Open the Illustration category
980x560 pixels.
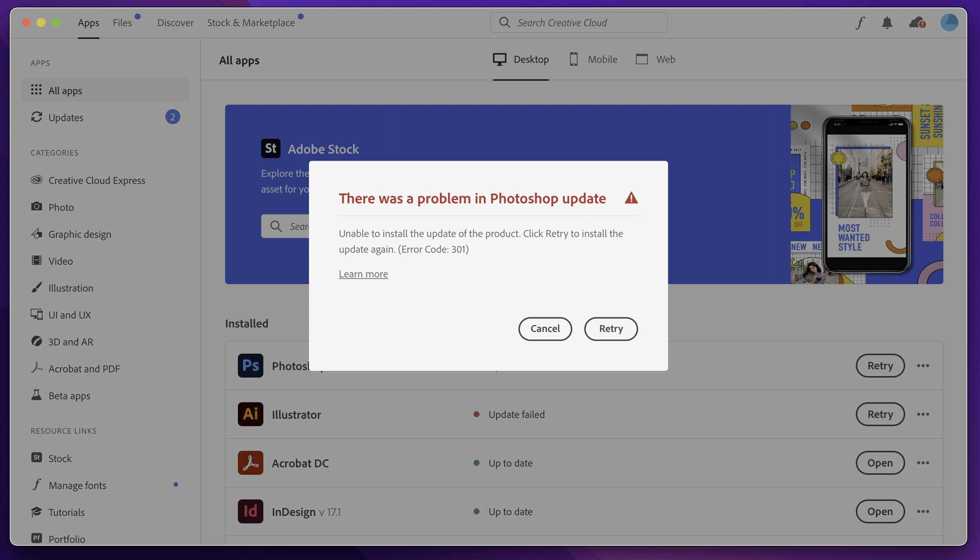105,288
